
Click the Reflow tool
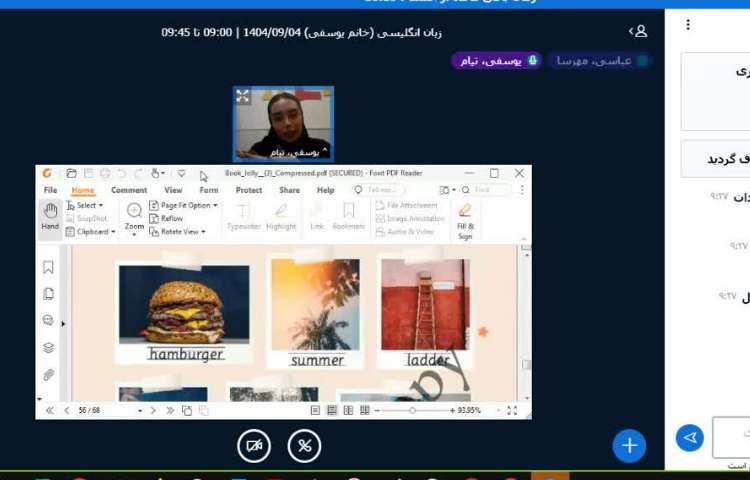pos(166,218)
